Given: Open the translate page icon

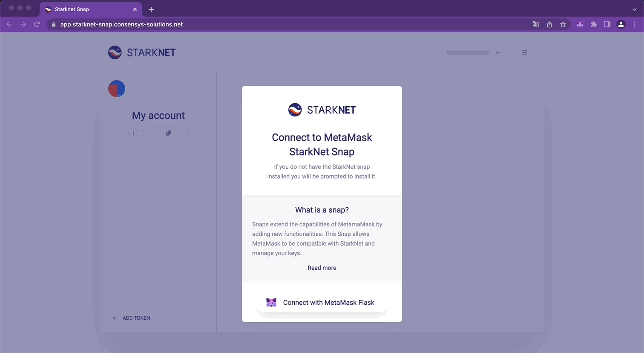Looking at the screenshot, I should [536, 24].
